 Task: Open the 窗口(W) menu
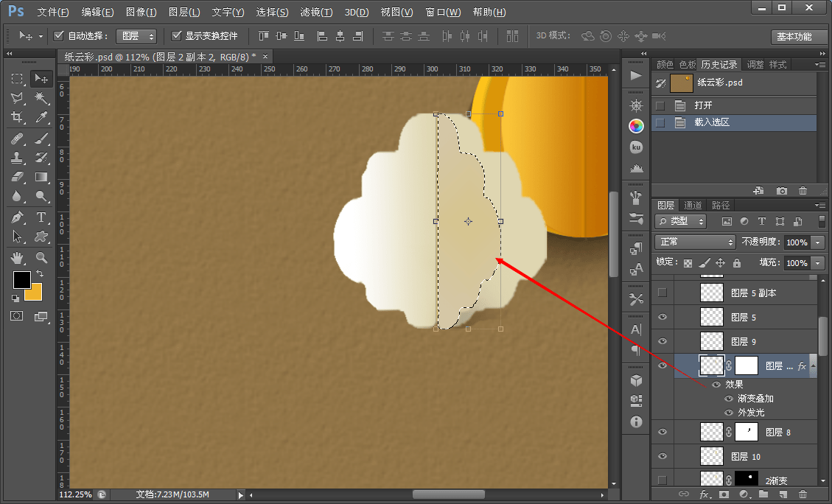[x=443, y=12]
